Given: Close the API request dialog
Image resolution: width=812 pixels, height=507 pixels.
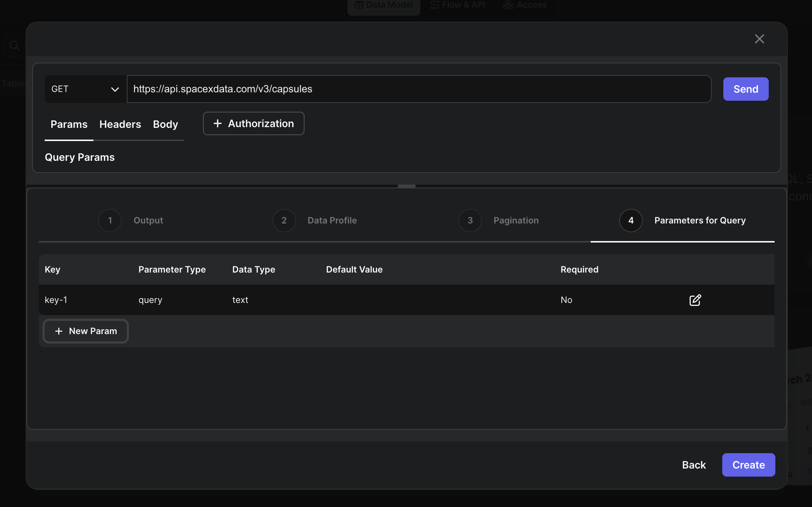Looking at the screenshot, I should (x=759, y=39).
